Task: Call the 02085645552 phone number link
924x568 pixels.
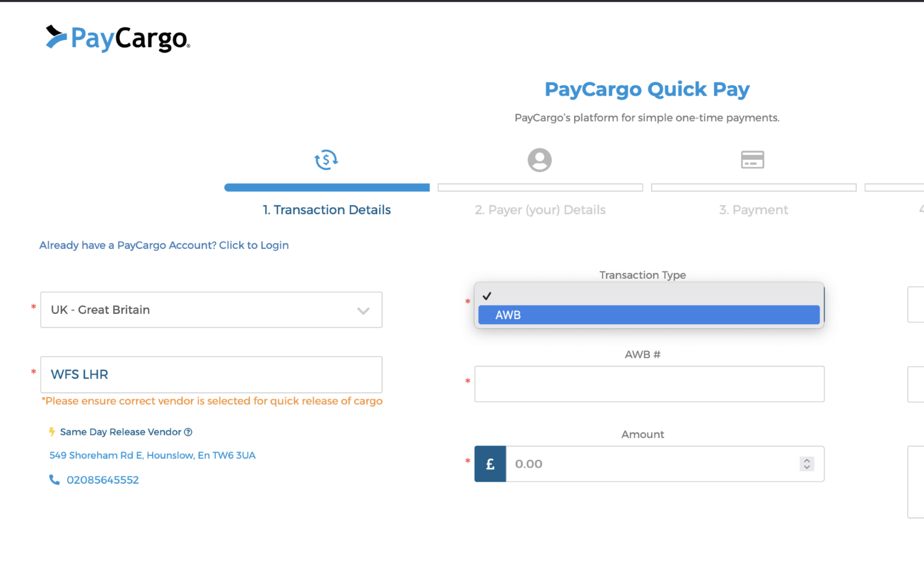Action: 103,480
